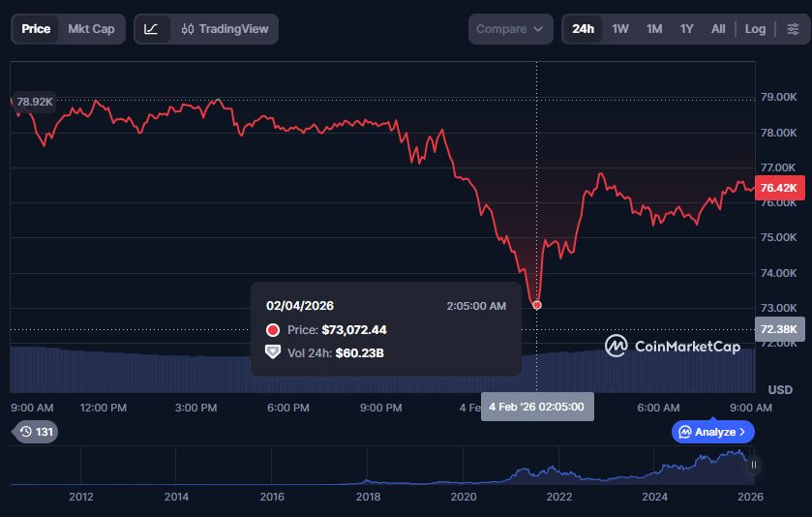
Task: Toggle Log scale on the chart
Action: 755,29
